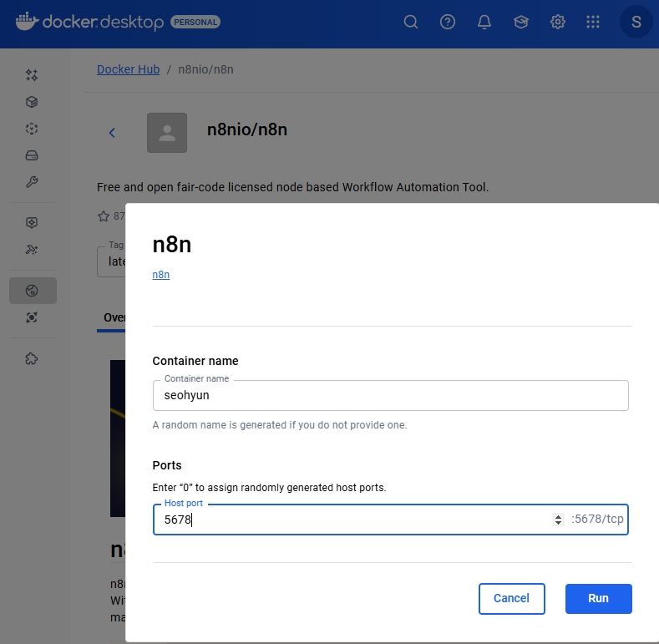Click the PERSONAL plan badge
The height and width of the screenshot is (644, 659).
195,22
